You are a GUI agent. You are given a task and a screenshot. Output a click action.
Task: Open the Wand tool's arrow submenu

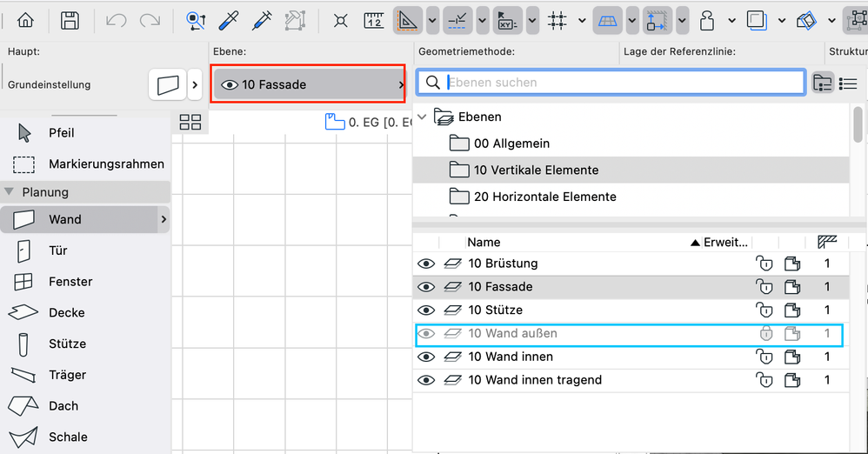[164, 219]
